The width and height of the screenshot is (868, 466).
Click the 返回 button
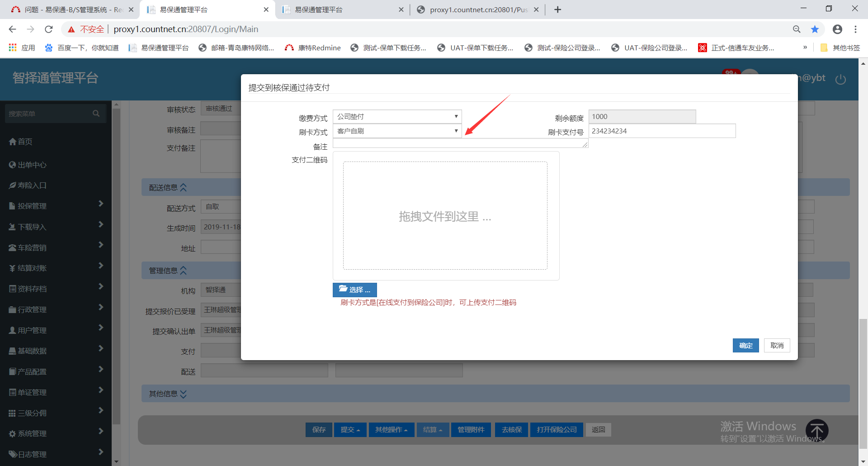[599, 429]
